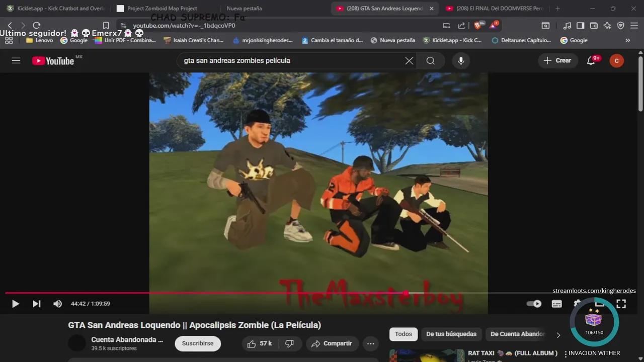This screenshot has width=644, height=362.
Task: Open the VPN shield icon in toolbar
Action: [621, 26]
